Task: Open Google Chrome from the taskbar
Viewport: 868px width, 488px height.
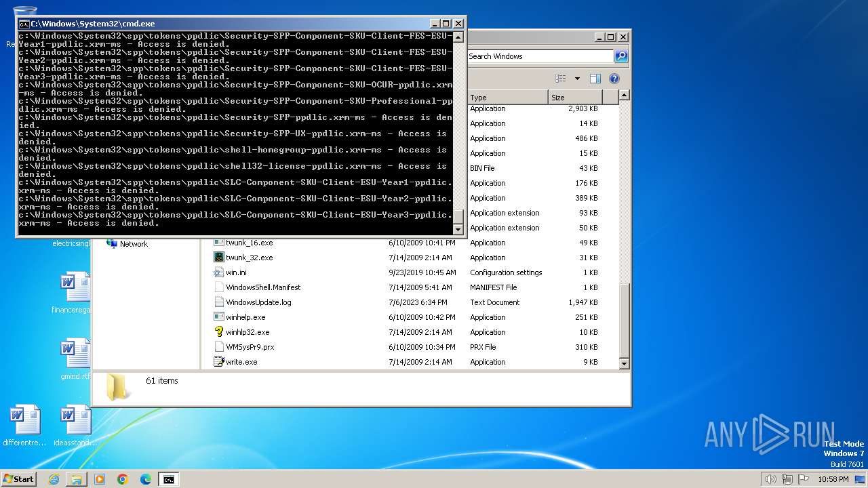Action: click(x=123, y=479)
